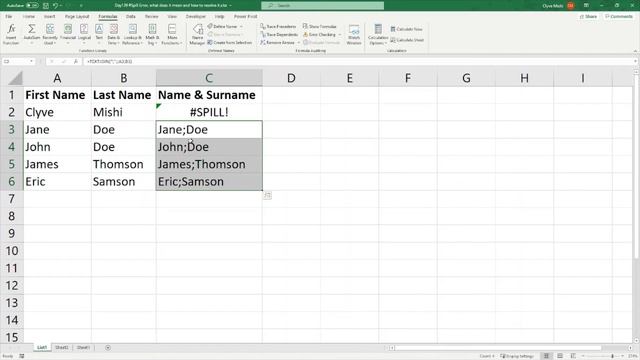Expand the Define Name dropdown arrow
This screenshot has height=360, width=640.
tap(241, 27)
